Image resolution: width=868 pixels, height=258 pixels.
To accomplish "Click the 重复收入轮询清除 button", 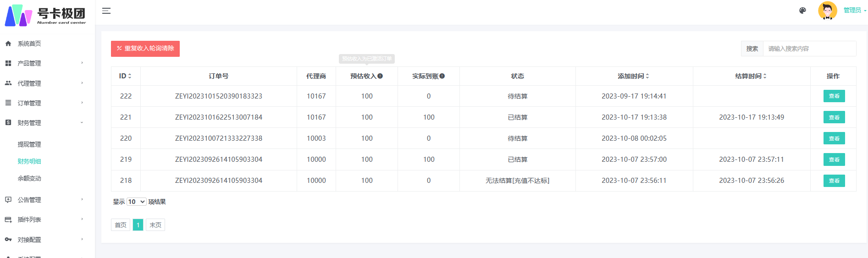I will pos(145,49).
